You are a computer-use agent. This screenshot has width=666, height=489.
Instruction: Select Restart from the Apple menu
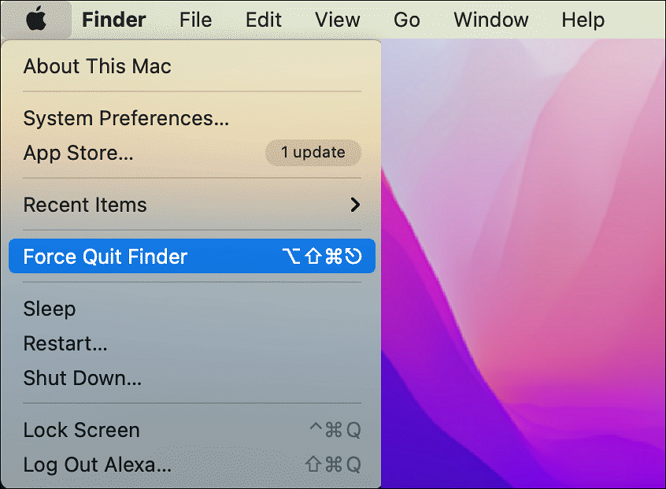point(65,343)
